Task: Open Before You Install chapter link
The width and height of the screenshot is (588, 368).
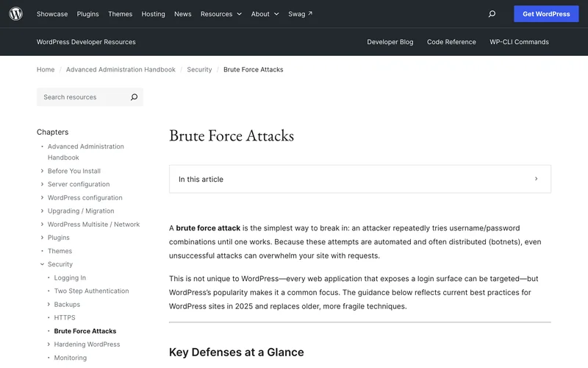Action: click(x=74, y=171)
